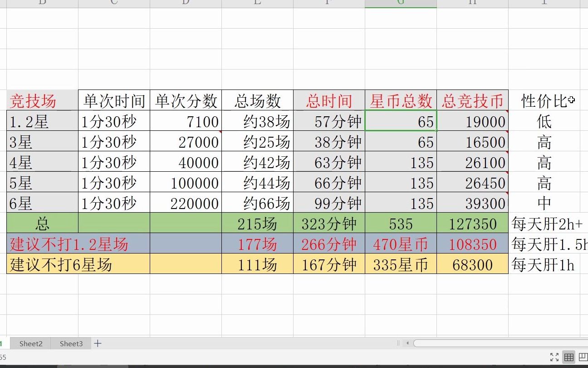The image size is (588, 368).
Task: Select the 总竞技币 header cell
Action: click(472, 100)
